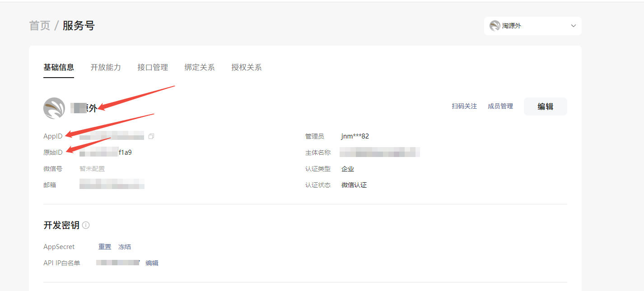Go to the 授权关系 tab
This screenshot has width=644, height=291.
247,67
